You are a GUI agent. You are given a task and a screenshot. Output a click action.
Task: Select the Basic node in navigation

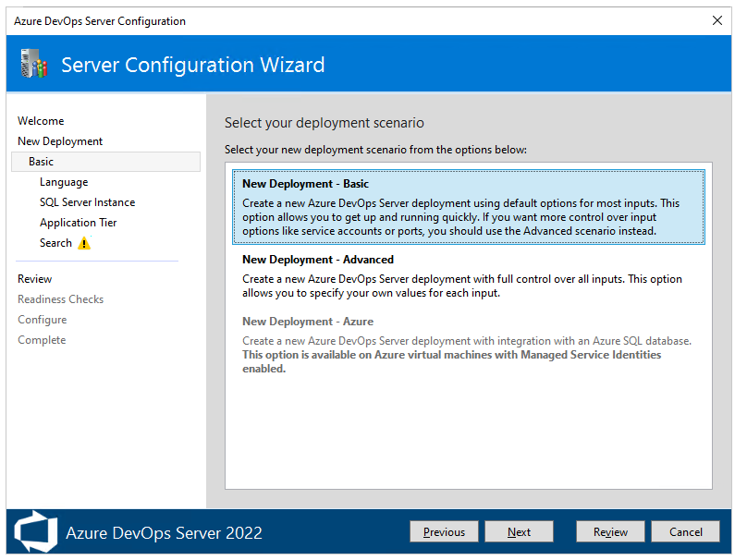tap(42, 162)
